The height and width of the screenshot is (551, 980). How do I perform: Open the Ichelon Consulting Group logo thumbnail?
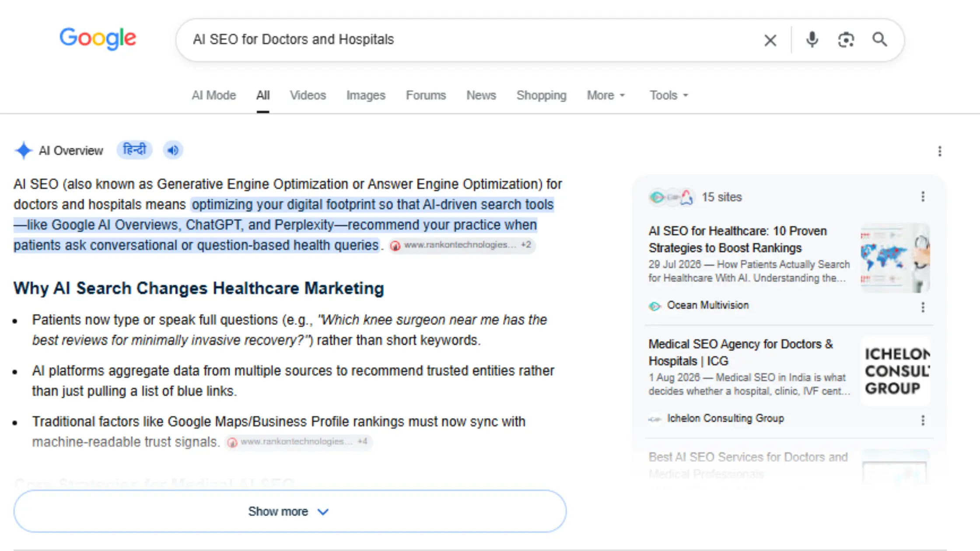pos(895,371)
